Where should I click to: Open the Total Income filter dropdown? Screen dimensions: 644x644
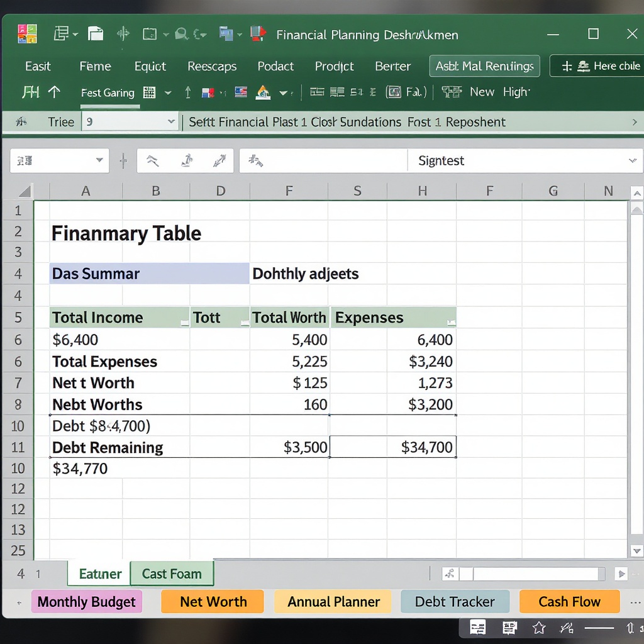(x=185, y=323)
